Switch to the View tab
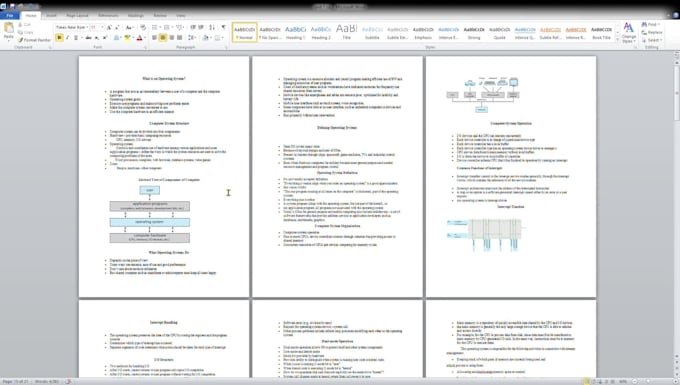The image size is (680, 385). click(181, 16)
